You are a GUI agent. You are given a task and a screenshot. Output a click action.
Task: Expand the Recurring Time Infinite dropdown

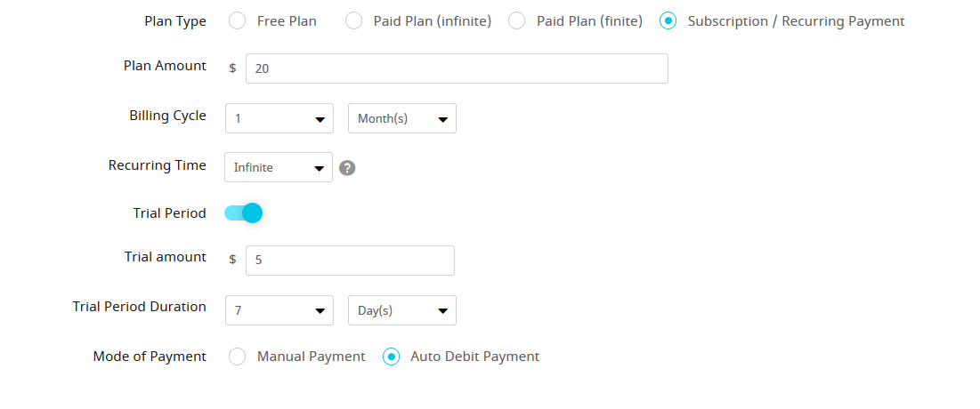(279, 167)
